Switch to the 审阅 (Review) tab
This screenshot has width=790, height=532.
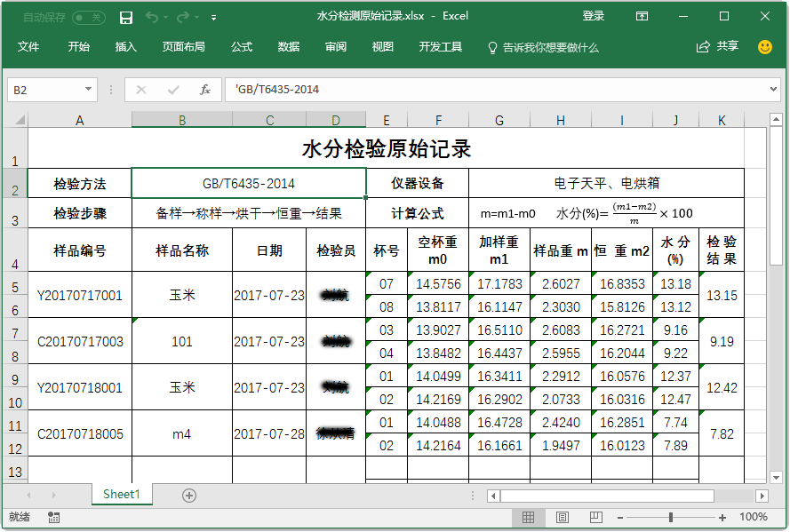point(336,47)
